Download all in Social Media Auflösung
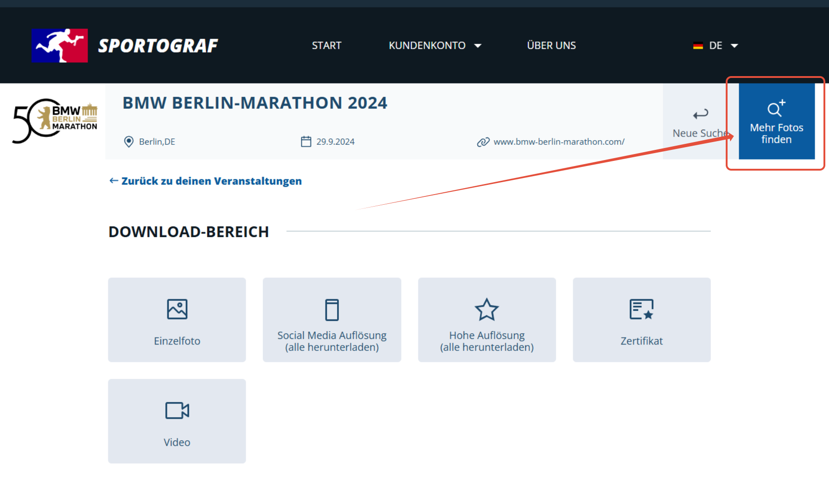Viewport: 829px width, 504px height. (332, 320)
